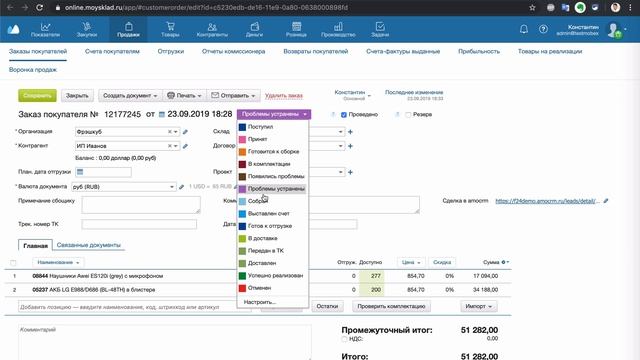Screen dimensions: 640x360
Task: Click the Закрыть button
Action: tap(77, 96)
